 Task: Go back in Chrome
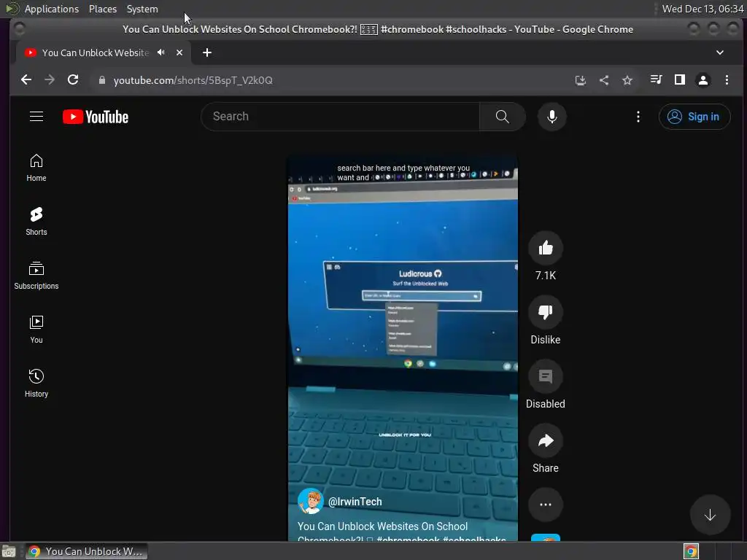(x=26, y=80)
